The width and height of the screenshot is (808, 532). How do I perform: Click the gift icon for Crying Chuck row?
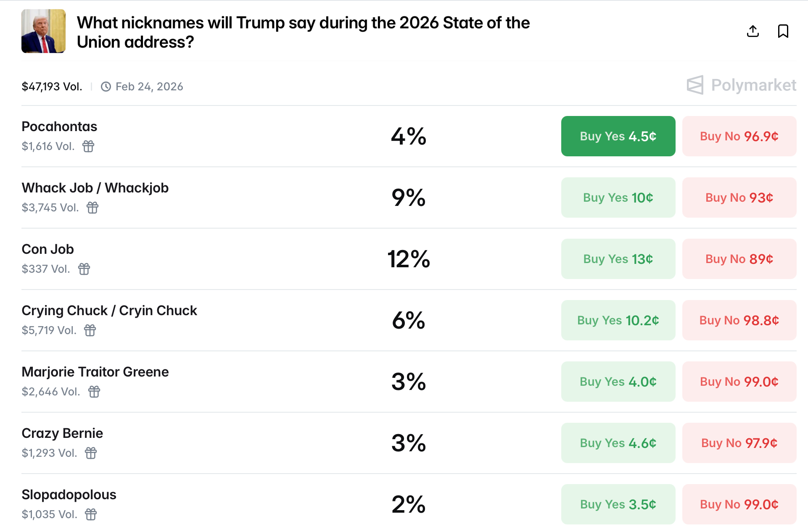pyautogui.click(x=90, y=330)
